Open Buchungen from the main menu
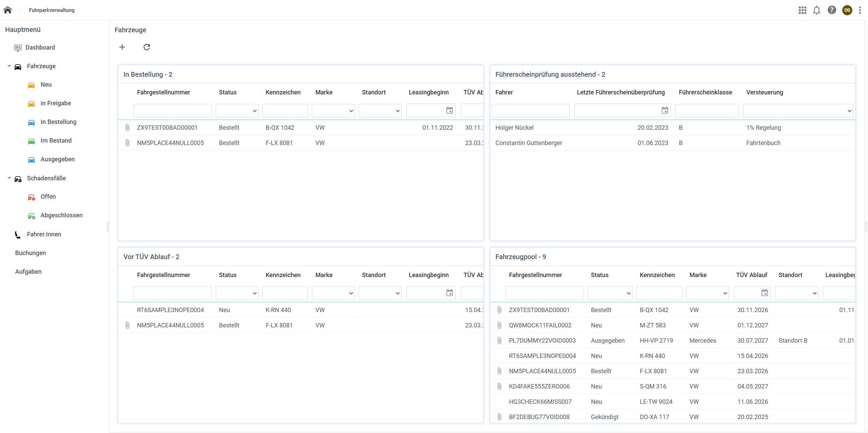868x433 pixels. 31,253
